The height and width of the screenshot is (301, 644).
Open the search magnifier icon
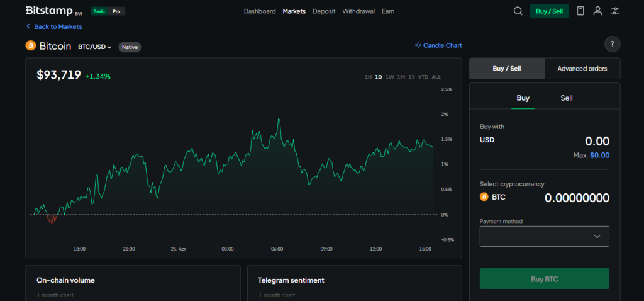(x=518, y=11)
